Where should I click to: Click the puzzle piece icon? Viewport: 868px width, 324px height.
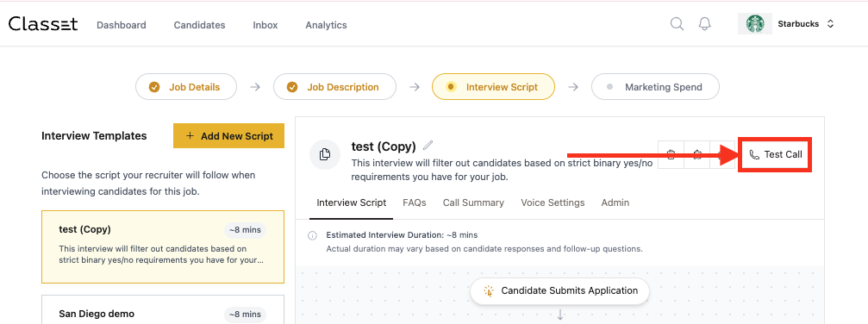tap(697, 154)
